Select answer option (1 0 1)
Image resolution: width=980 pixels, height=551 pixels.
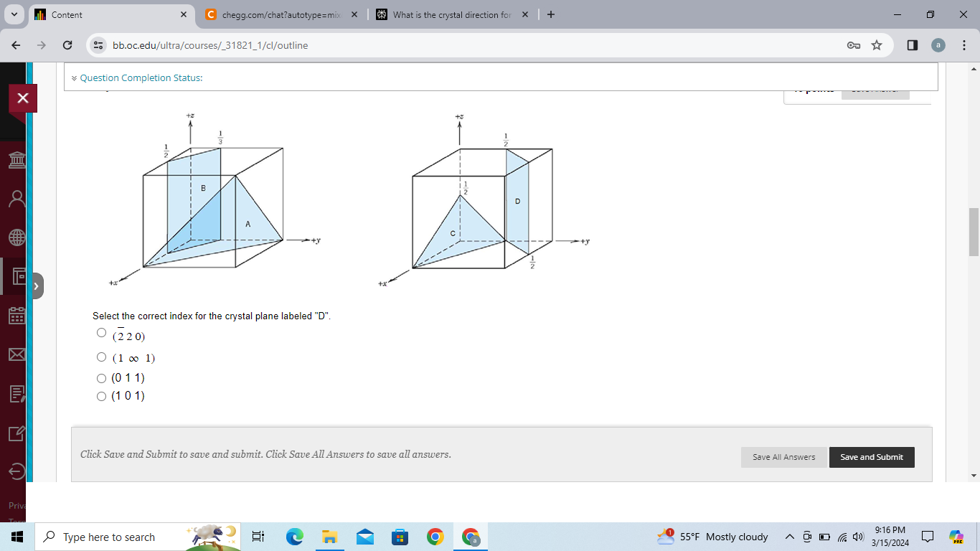[101, 395]
